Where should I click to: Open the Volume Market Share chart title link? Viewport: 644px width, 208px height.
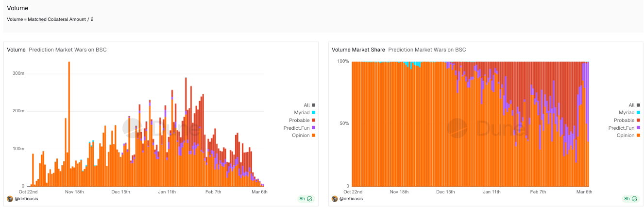pyautogui.click(x=358, y=50)
